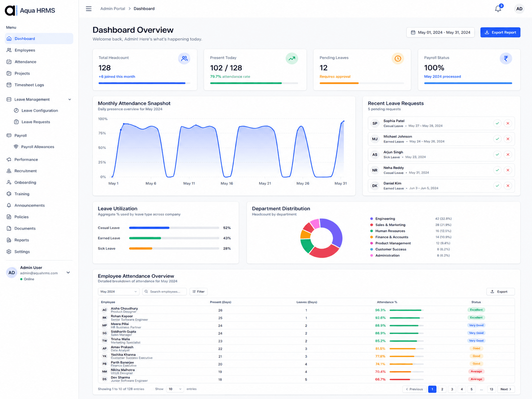
Task: Click the Payroll sidebar icon
Action: click(9, 136)
